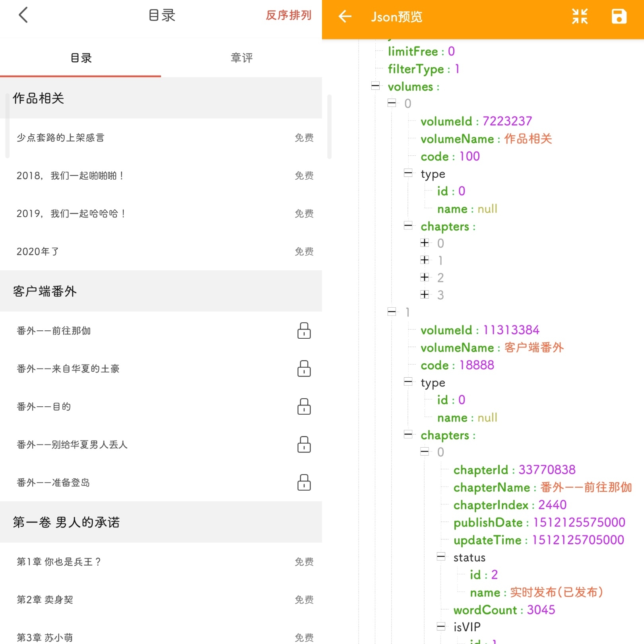Tap the collapse icon in Json预览 toolbar
Viewport: 644px width, 644px height.
[x=580, y=17]
